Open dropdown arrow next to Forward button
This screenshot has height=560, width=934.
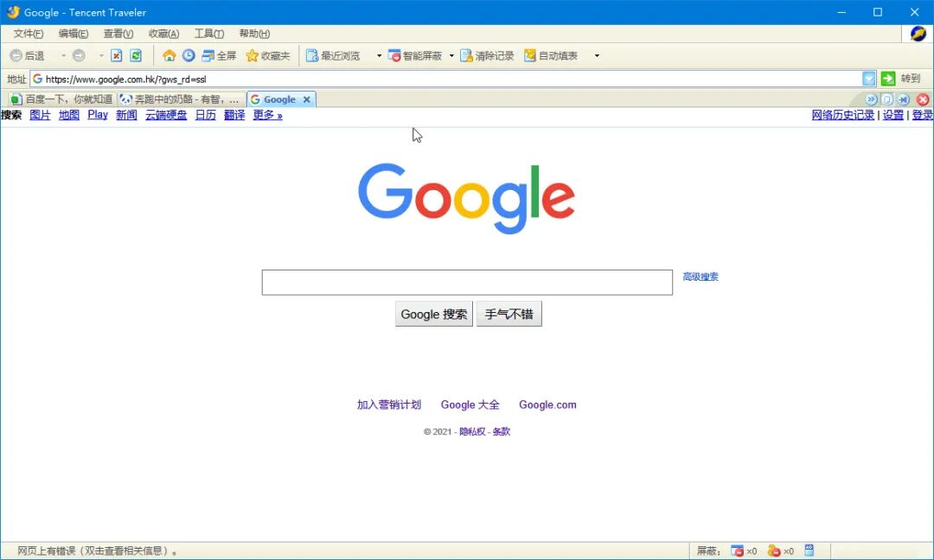(100, 55)
